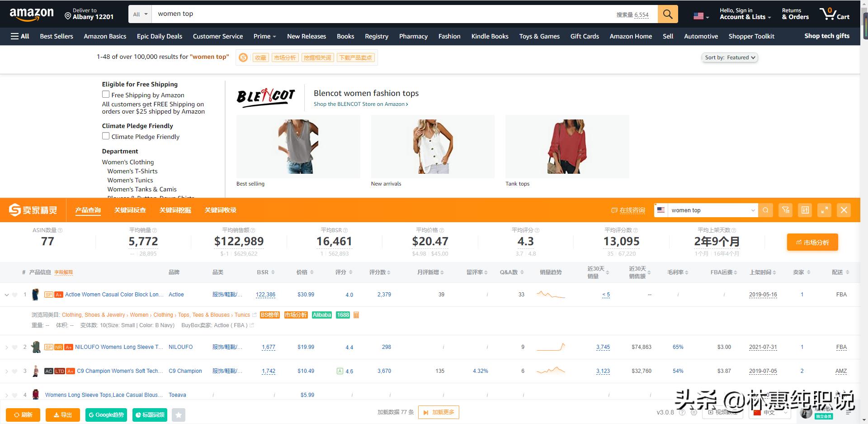Open the Amazon shopping cart
This screenshot has width=868, height=424.
(834, 14)
